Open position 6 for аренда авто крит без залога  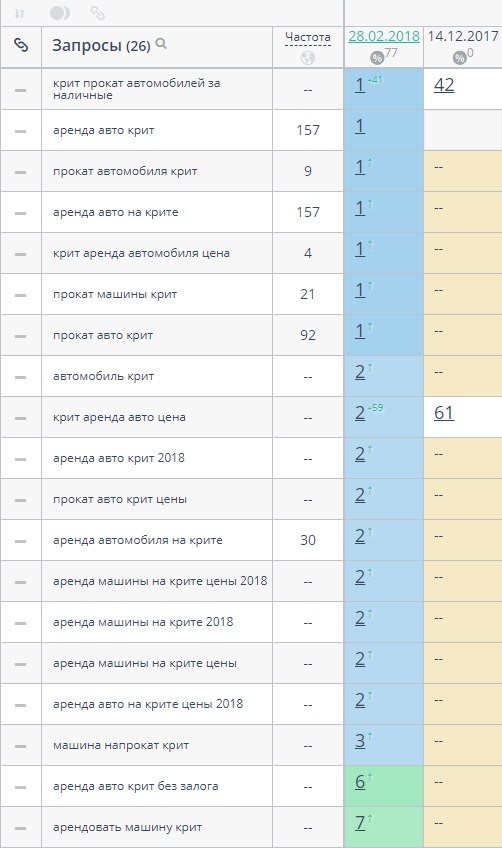coord(360,781)
